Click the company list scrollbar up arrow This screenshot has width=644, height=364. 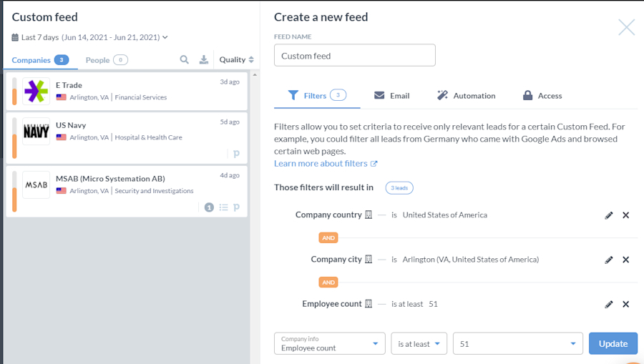coord(255,74)
